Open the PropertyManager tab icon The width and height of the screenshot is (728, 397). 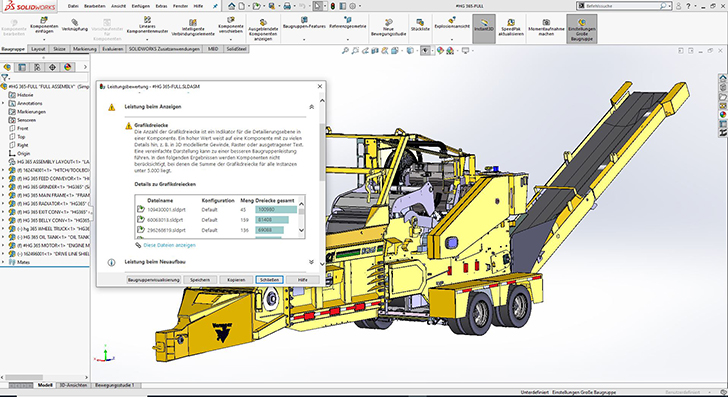pyautogui.click(x=22, y=67)
